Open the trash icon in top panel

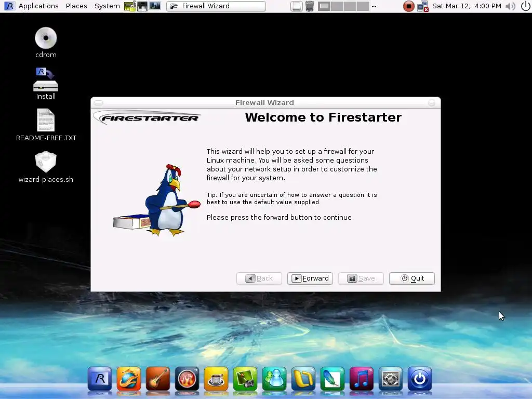(310, 6)
